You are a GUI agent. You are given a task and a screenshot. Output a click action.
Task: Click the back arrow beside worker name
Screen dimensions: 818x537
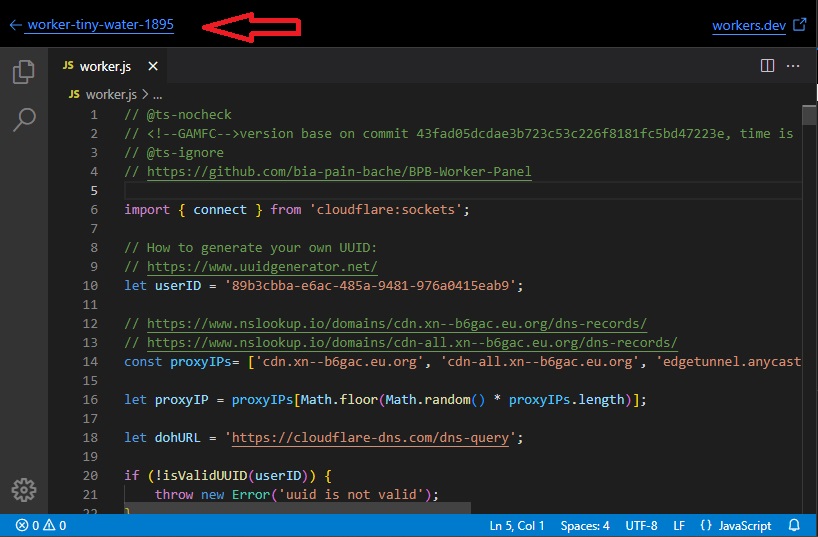click(14, 25)
